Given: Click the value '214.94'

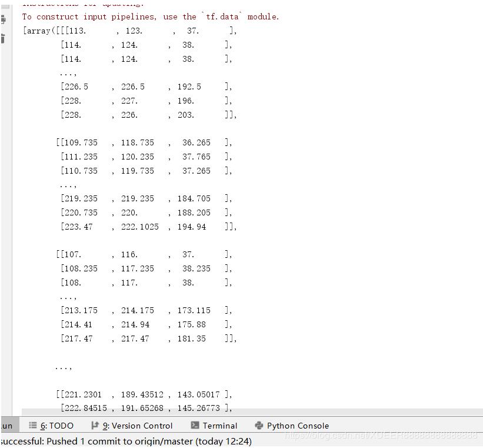Looking at the screenshot, I should [x=135, y=325].
